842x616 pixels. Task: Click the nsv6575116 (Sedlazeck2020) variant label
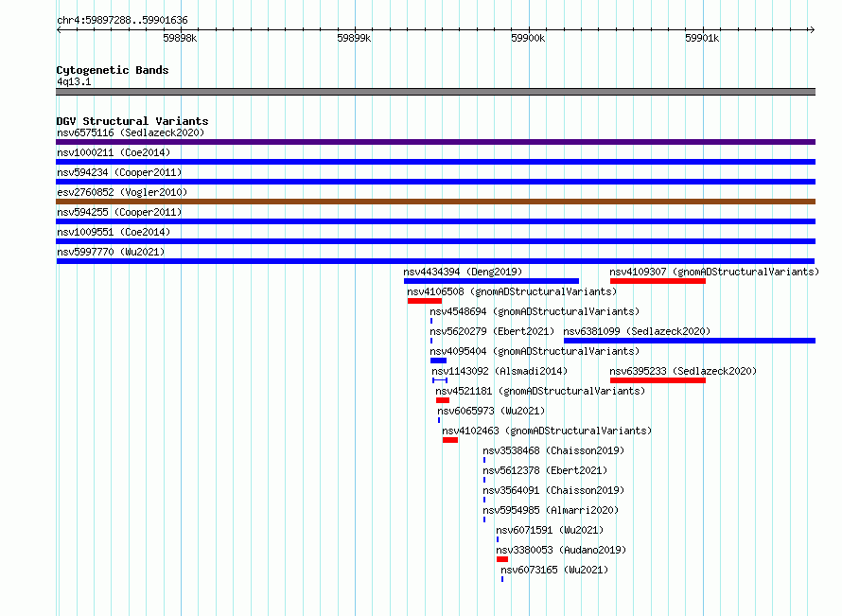click(131, 132)
